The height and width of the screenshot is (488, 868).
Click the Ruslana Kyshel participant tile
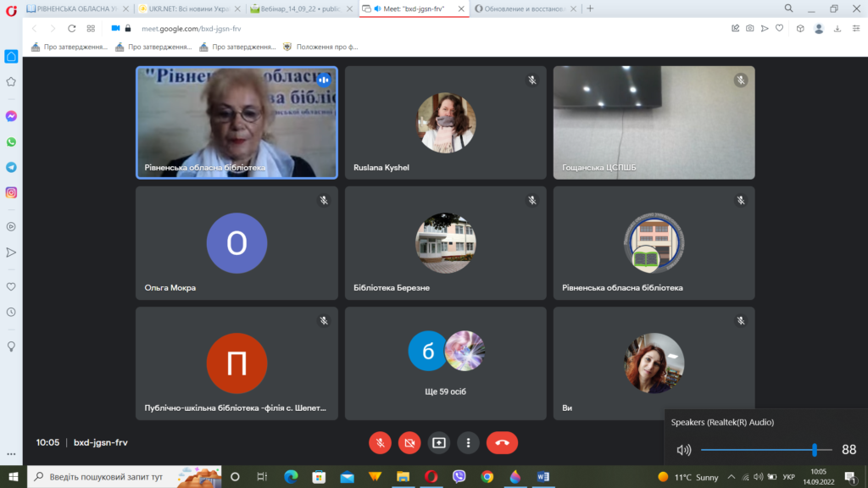445,123
